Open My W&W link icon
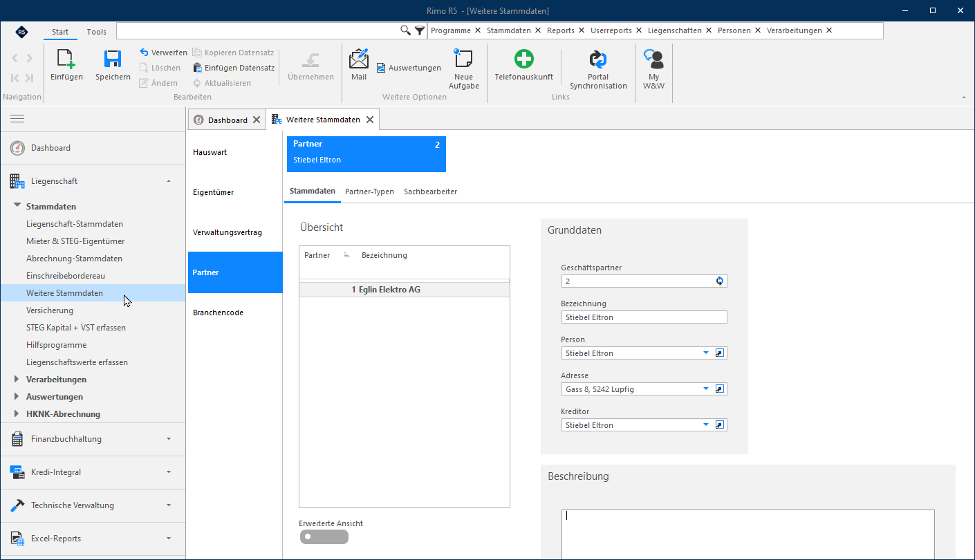Viewport: 975px width, 560px height. coord(653,59)
